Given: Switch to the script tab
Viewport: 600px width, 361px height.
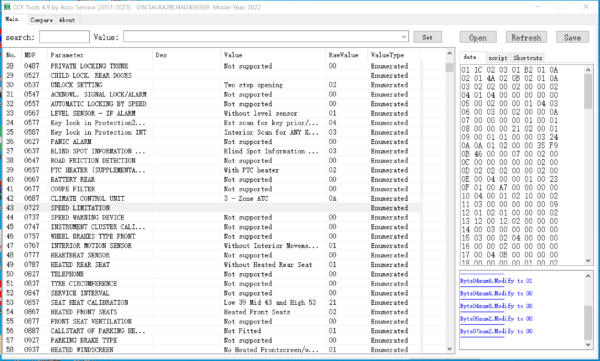Looking at the screenshot, I should point(498,58).
